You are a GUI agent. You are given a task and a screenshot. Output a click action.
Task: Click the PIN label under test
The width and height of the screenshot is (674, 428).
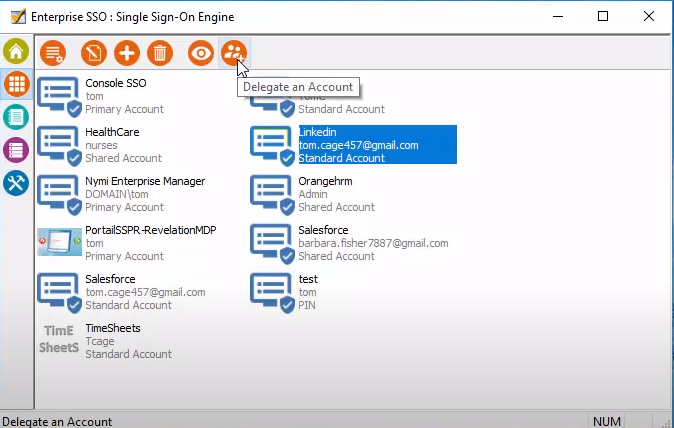click(307, 305)
